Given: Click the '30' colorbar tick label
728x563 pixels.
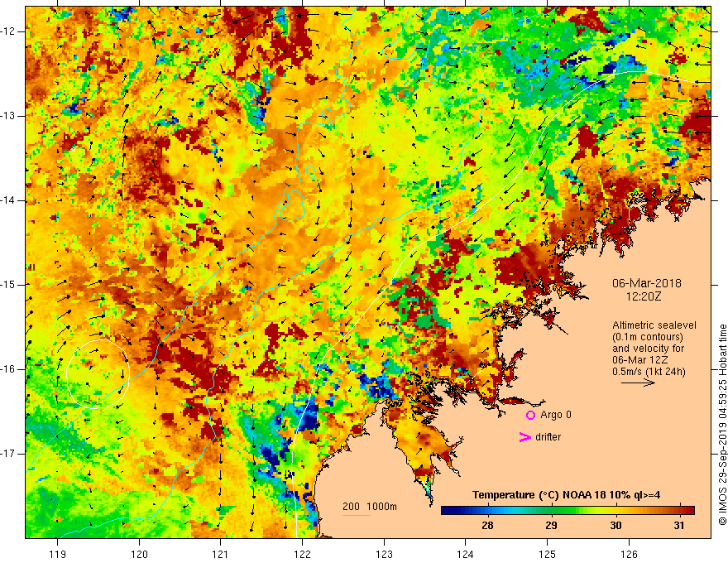Looking at the screenshot, I should pyautogui.click(x=615, y=526).
